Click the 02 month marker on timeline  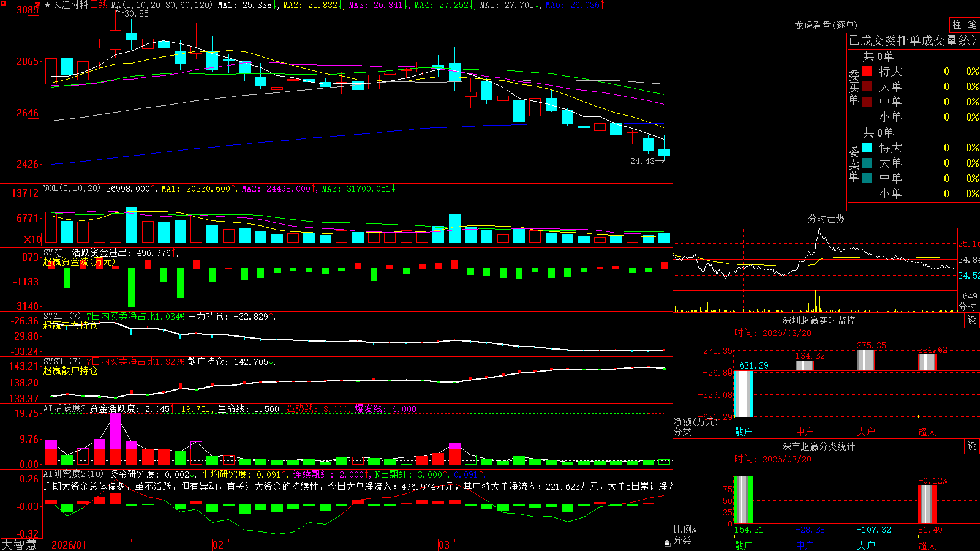(217, 545)
